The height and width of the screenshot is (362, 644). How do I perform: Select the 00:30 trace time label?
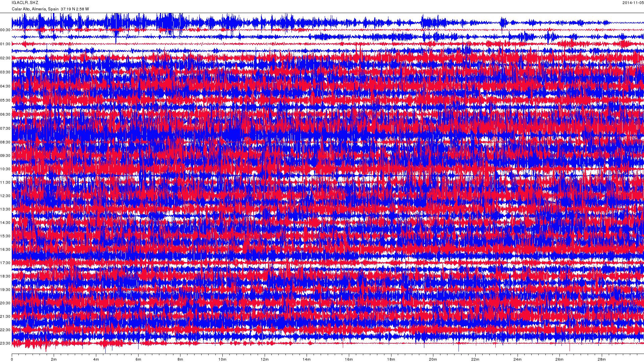[5, 30]
